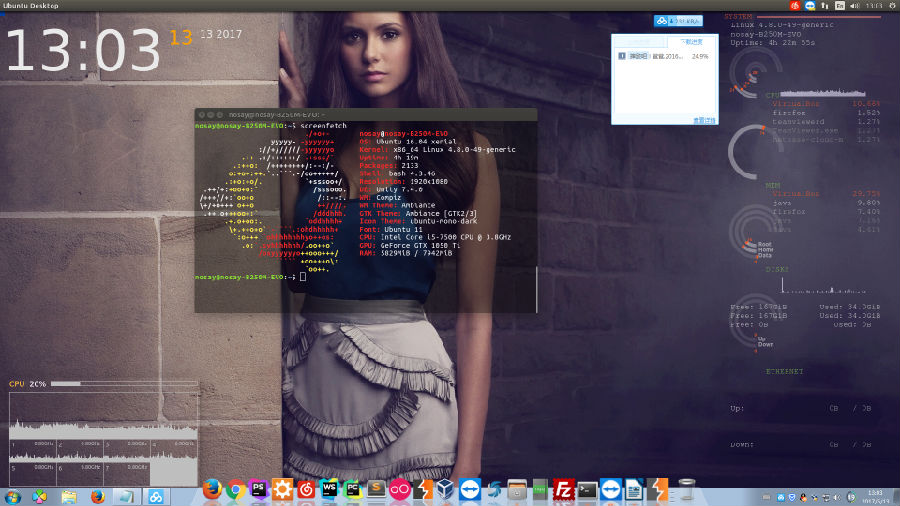Viewport: 900px width, 506px height.
Task: Open the colorful clover taskbar icon
Action: coord(40,497)
